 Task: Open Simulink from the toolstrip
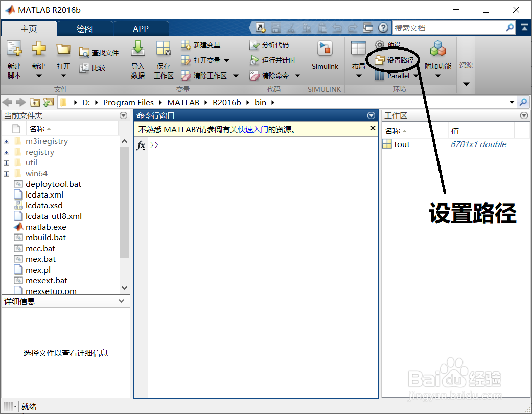coord(325,55)
